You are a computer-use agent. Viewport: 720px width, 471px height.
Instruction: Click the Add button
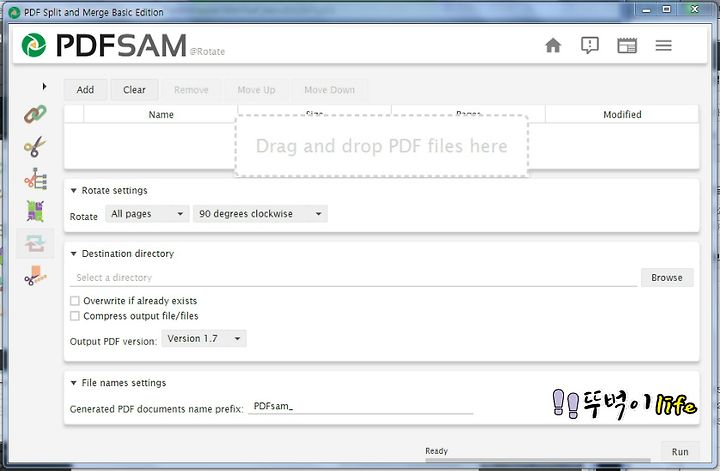tap(85, 90)
